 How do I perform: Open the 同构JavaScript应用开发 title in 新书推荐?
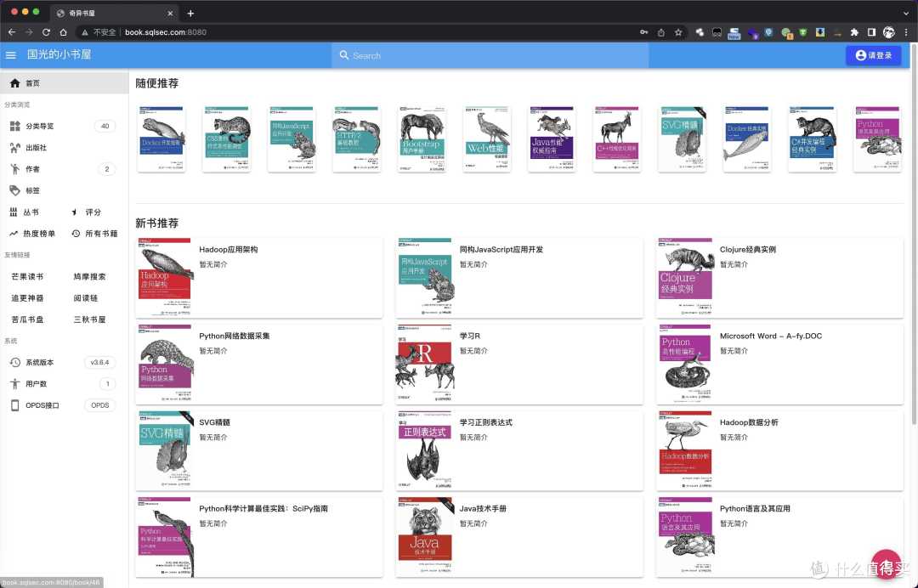coord(501,249)
